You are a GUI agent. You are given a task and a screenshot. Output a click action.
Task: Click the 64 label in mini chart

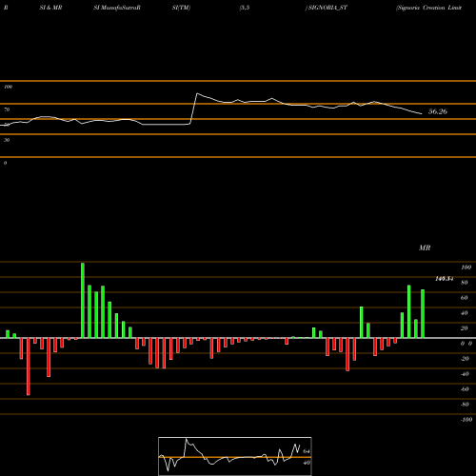[x=307, y=451]
